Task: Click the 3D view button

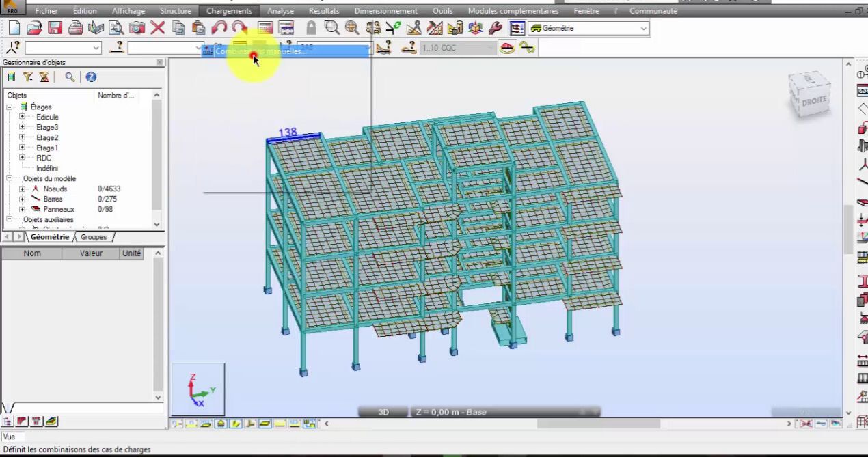Action: click(x=383, y=412)
